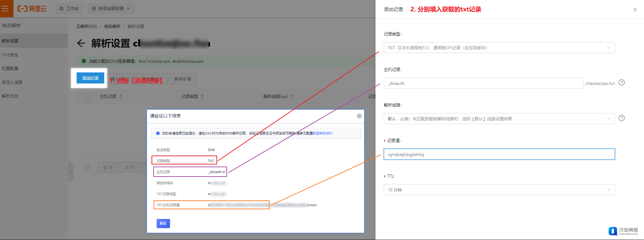Image resolution: width=644 pixels, height=240 pixels.
Task: Expand the 记录类型 TXT dropdown
Action: pyautogui.click(x=499, y=48)
